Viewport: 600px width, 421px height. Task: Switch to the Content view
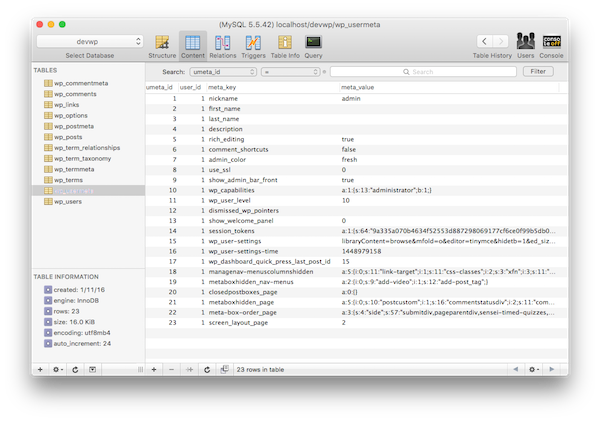click(192, 44)
